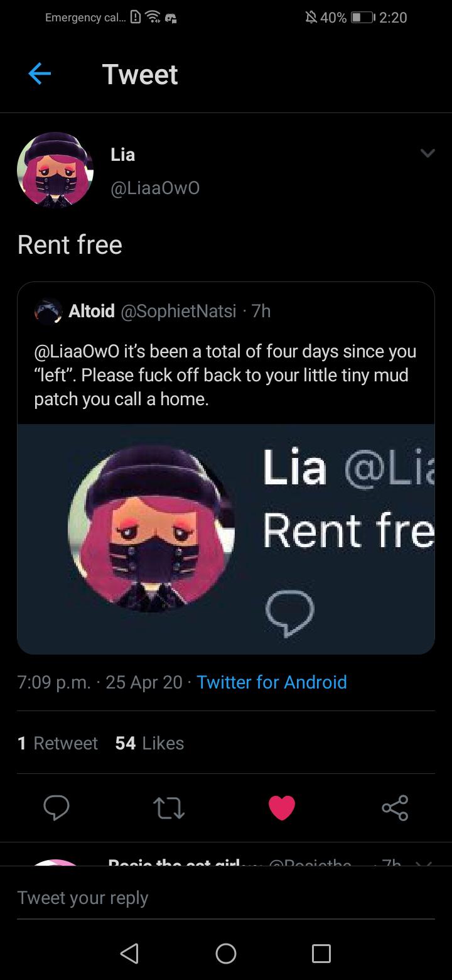452x980 pixels.
Task: Expand the tweet options chevron next to Lia
Action: coord(428,153)
